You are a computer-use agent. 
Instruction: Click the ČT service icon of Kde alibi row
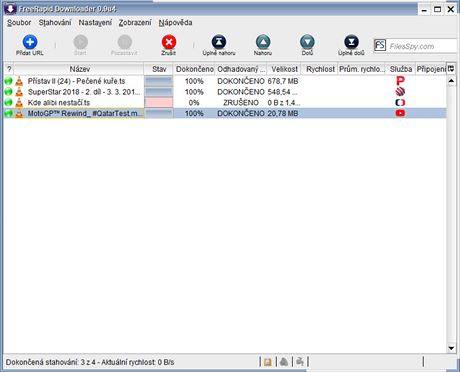coord(400,102)
